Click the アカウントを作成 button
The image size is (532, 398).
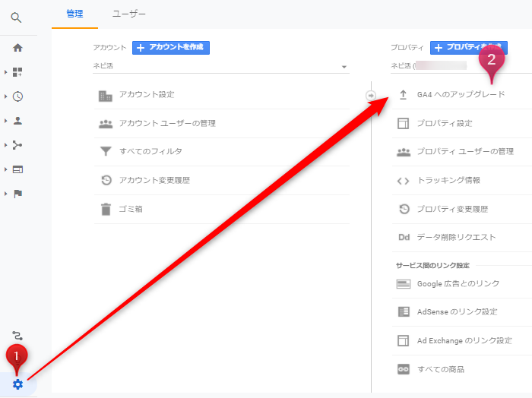(x=171, y=48)
